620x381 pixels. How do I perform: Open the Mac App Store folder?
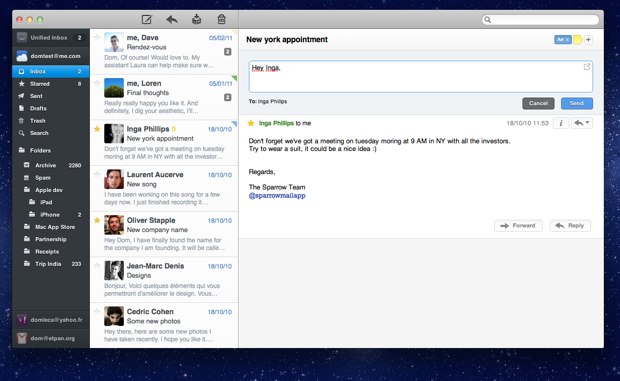51,227
